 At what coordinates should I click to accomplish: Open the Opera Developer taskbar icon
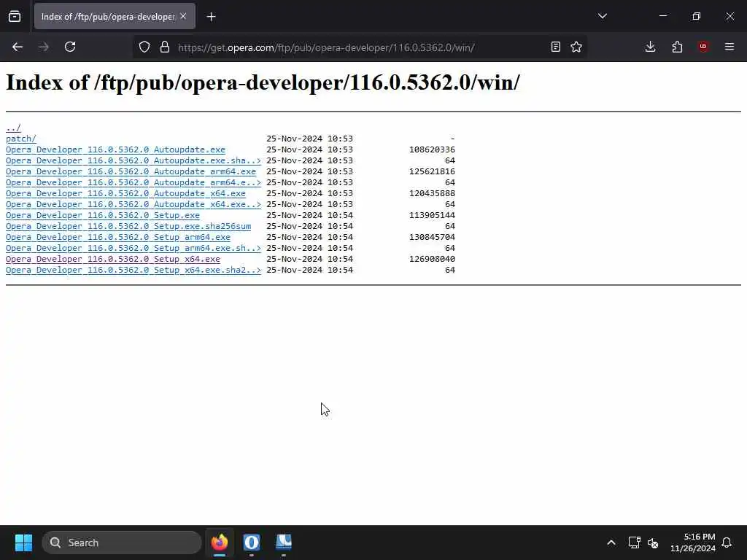coord(252,542)
